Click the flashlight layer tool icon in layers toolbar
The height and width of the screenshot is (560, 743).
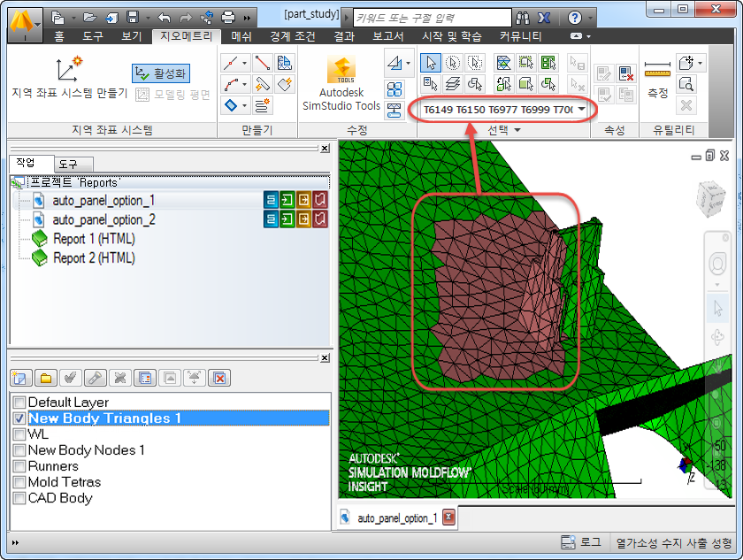point(96,378)
